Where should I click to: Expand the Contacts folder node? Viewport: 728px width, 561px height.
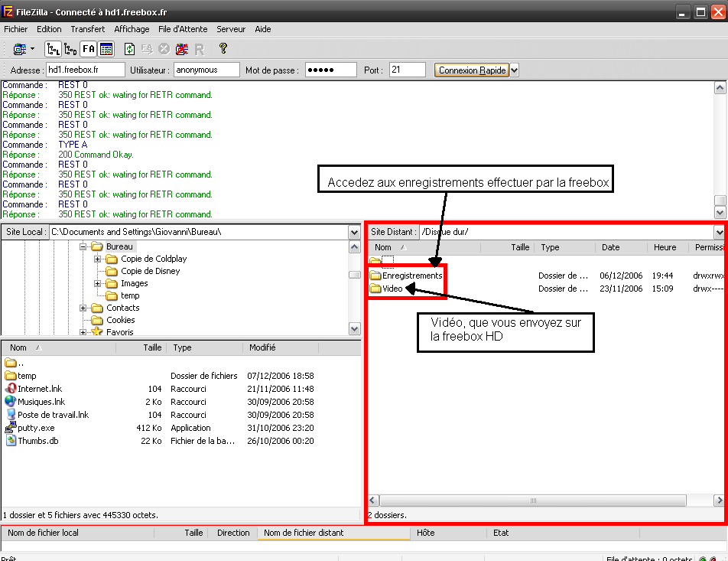click(x=83, y=308)
